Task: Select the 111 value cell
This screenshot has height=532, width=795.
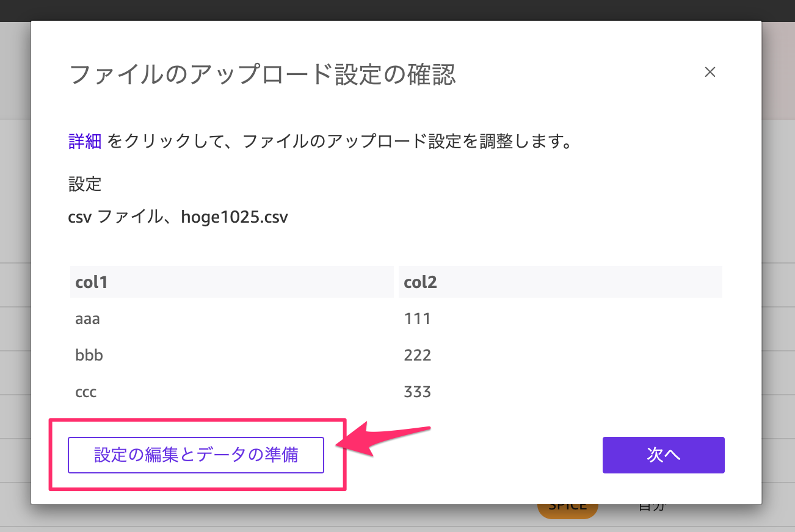Action: pos(417,318)
